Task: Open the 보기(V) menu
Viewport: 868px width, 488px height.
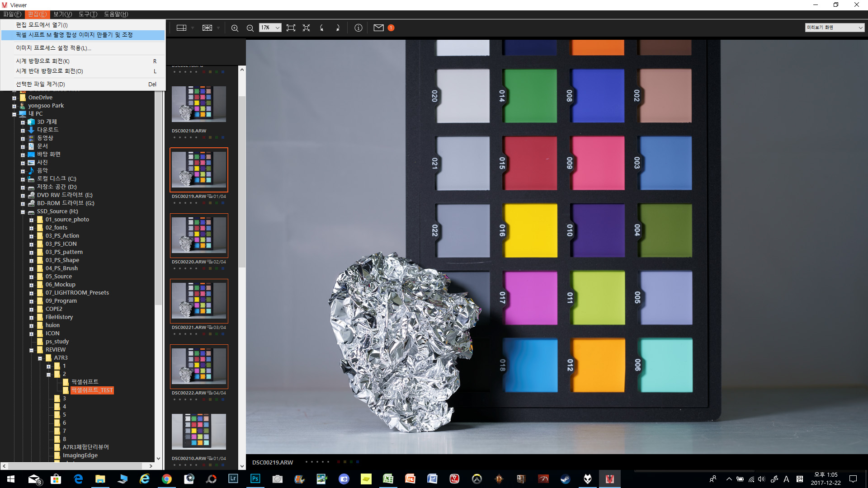Action: pos(62,14)
